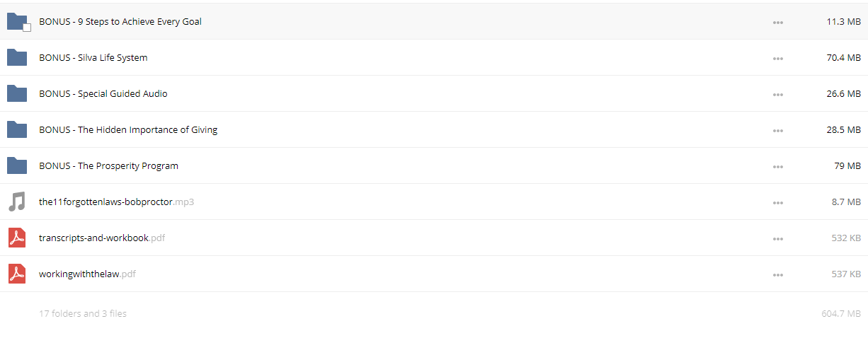Click the Special Guided Audio folder icon
Screen dimensions: 868x338
tap(17, 93)
